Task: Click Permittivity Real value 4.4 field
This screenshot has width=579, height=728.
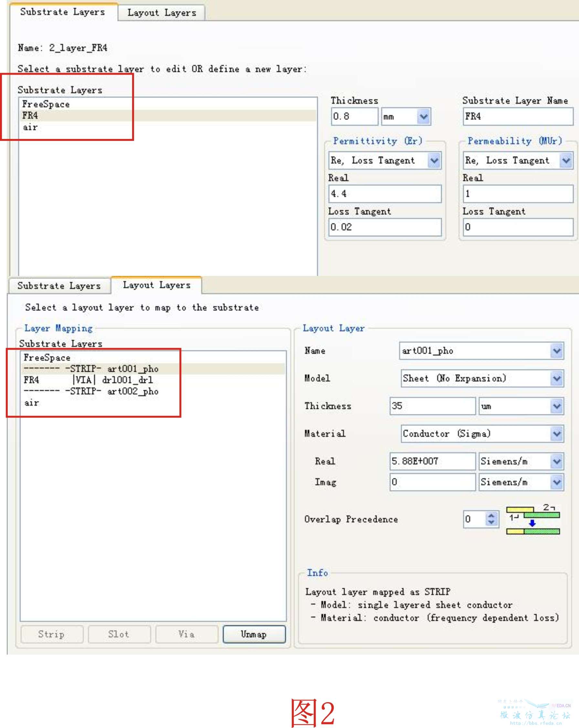Action: (385, 194)
